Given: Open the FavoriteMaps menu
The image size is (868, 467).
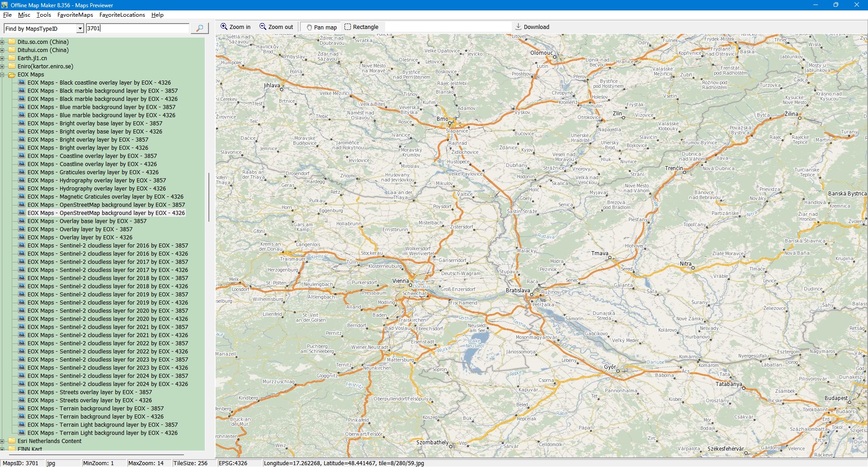Looking at the screenshot, I should 75,15.
